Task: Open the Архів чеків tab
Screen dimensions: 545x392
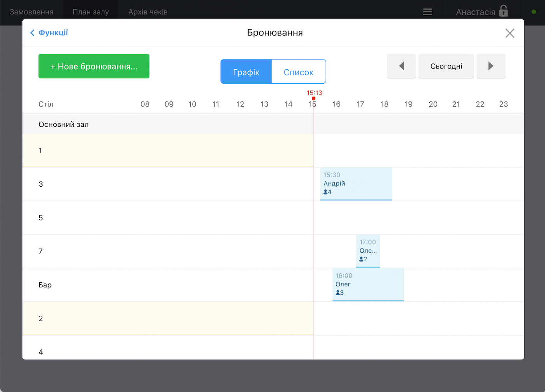Action: coord(148,12)
